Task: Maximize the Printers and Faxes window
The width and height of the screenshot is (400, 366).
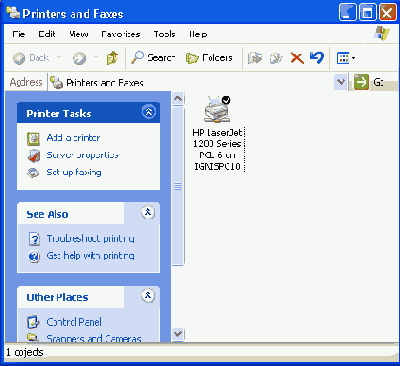Action: [368, 13]
